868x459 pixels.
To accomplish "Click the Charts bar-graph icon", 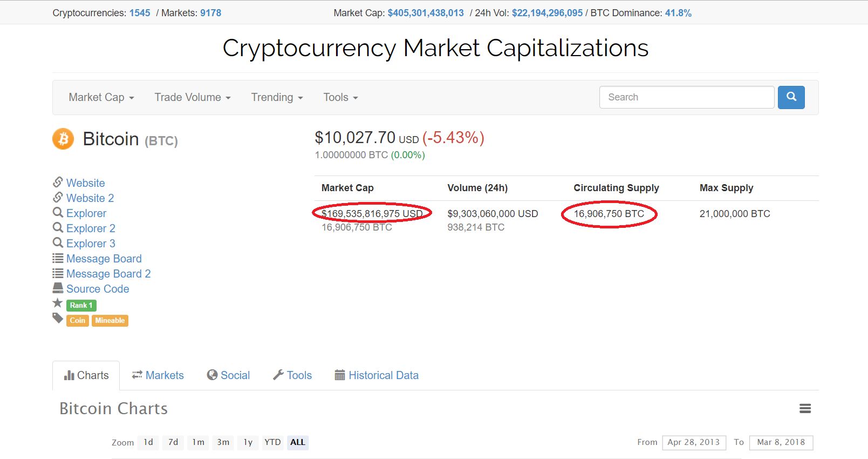I will (x=71, y=375).
